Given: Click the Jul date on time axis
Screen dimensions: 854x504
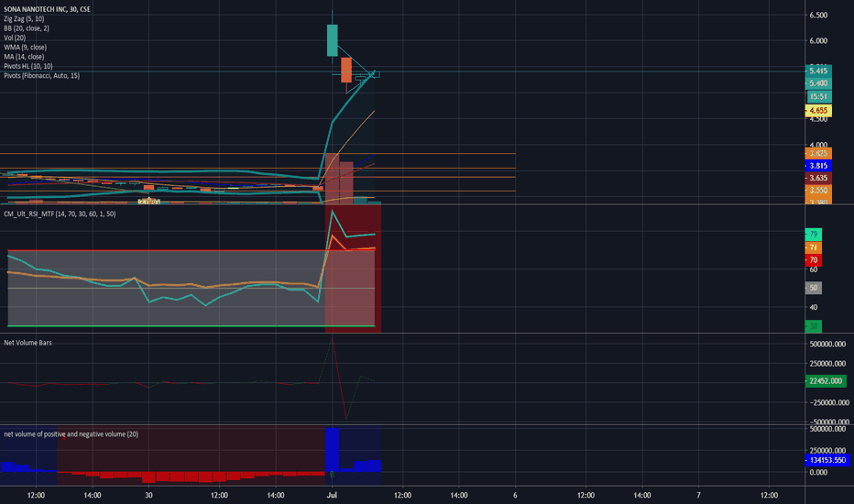Looking at the screenshot, I should tap(332, 495).
